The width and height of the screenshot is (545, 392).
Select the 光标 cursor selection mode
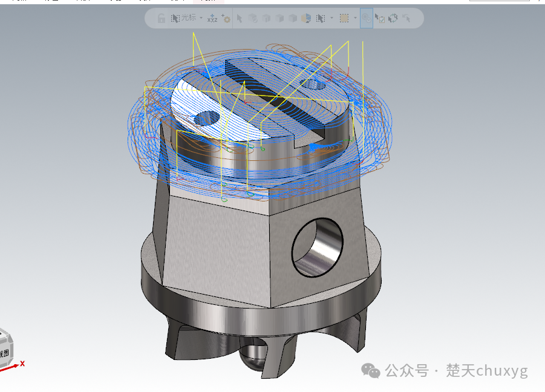pos(183,18)
